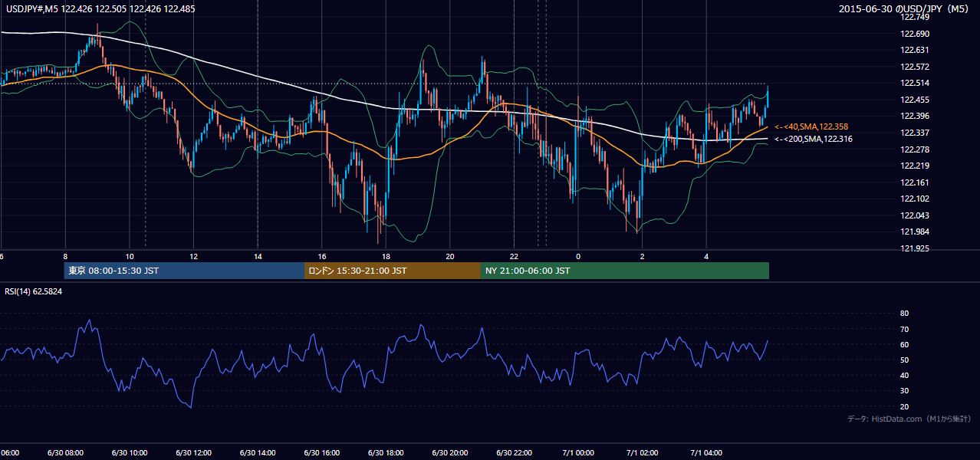The image size is (980, 460).
Task: Click price axis value 122.161
Action: (916, 182)
